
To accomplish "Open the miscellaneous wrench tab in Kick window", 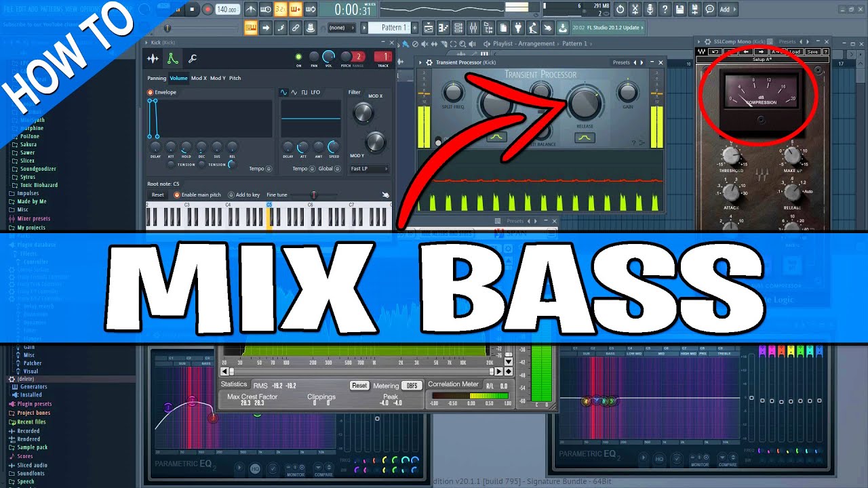I will pos(193,59).
